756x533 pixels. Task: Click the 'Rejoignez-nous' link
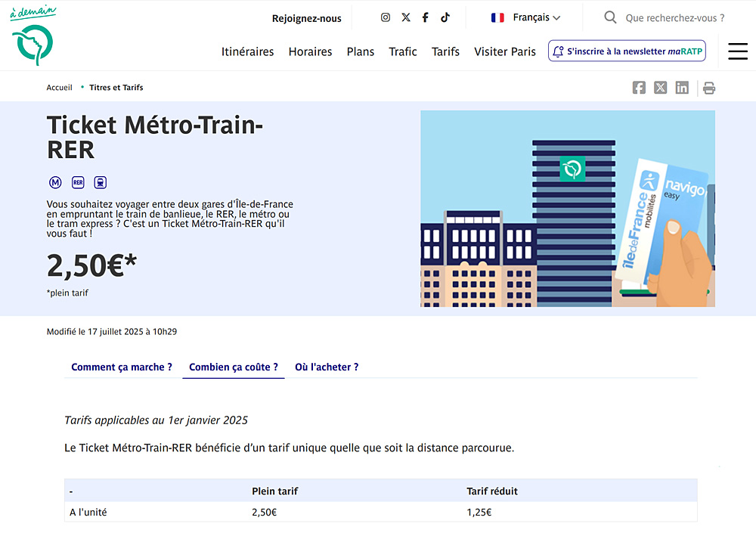pyautogui.click(x=306, y=18)
